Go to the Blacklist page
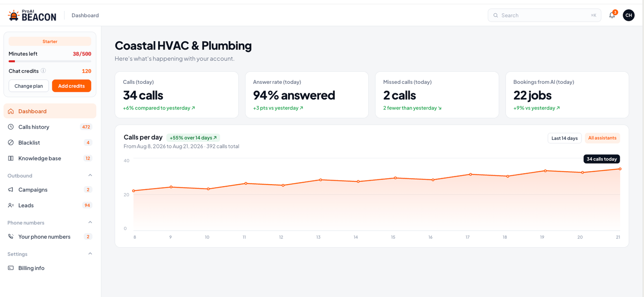 50,143
